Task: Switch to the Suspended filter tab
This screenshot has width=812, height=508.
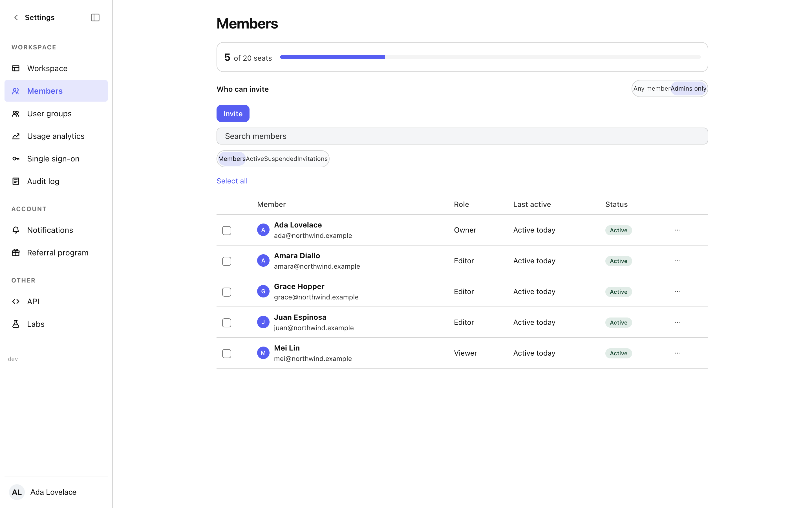Action: click(281, 159)
